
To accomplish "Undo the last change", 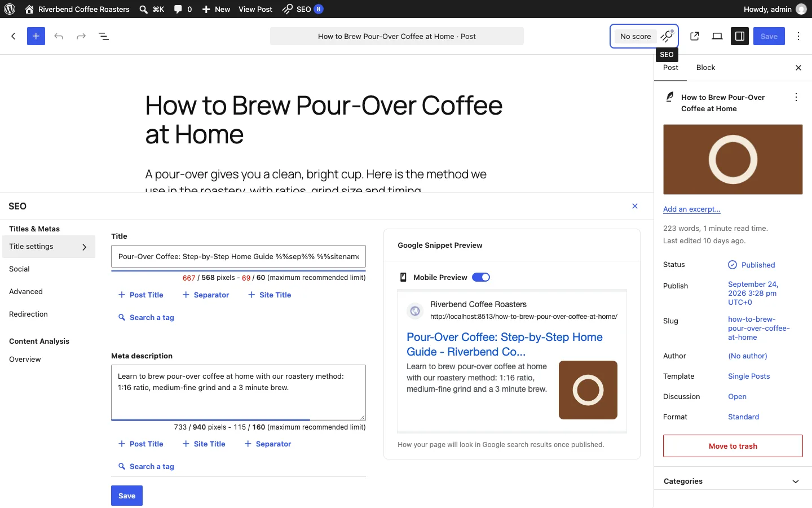I will coord(59,36).
